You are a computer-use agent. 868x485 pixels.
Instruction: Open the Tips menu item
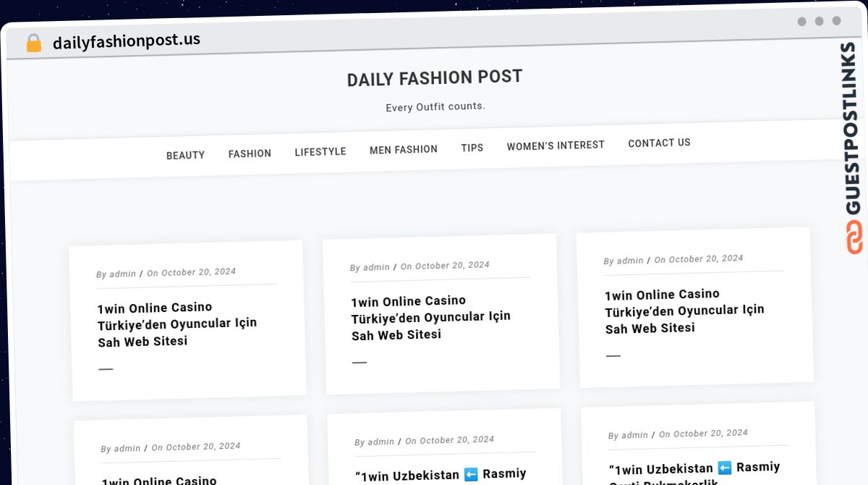point(472,148)
